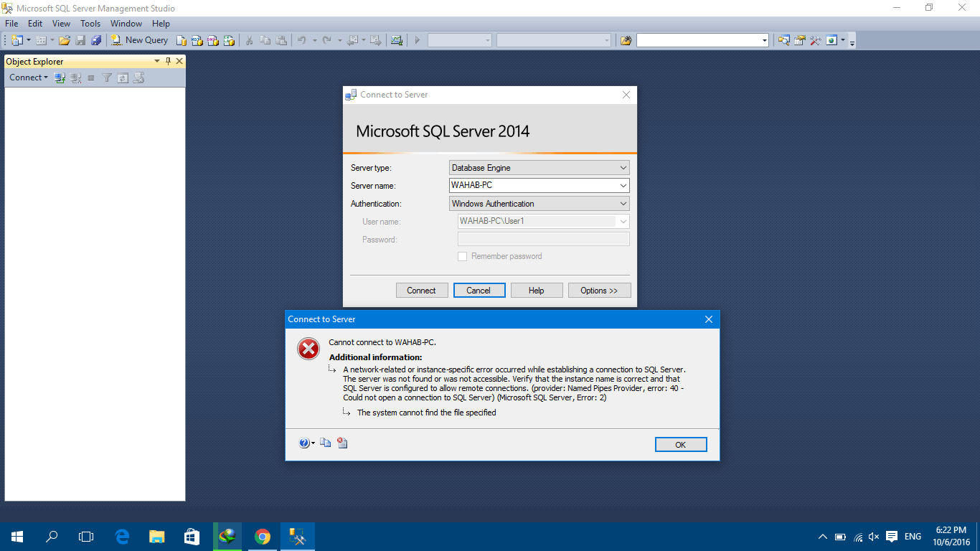The height and width of the screenshot is (551, 980).
Task: Close the error message dialog
Action: click(x=708, y=319)
